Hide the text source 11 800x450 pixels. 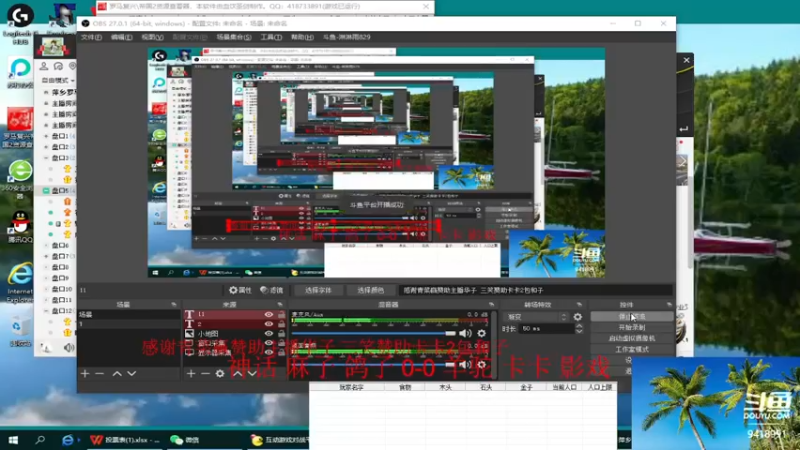[268, 314]
